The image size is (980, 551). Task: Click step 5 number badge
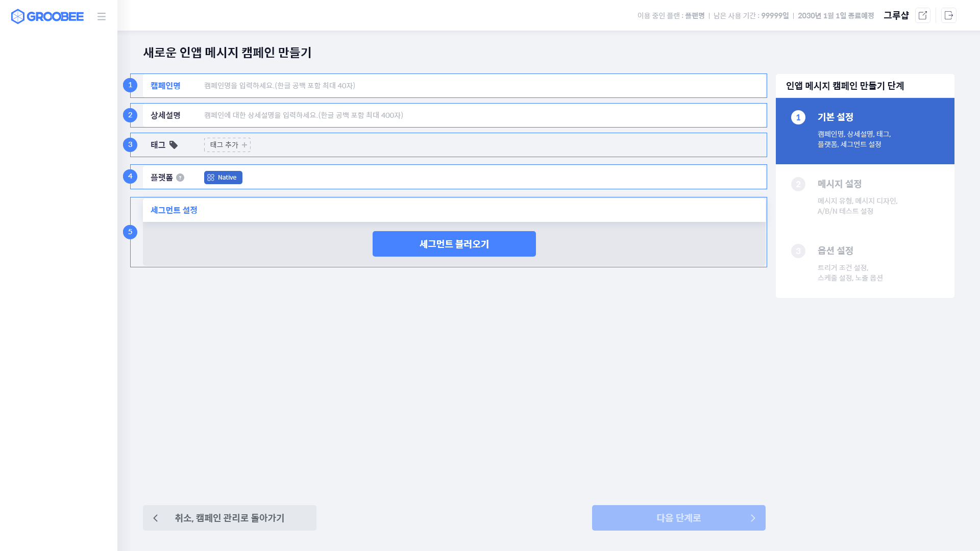coord(130,232)
